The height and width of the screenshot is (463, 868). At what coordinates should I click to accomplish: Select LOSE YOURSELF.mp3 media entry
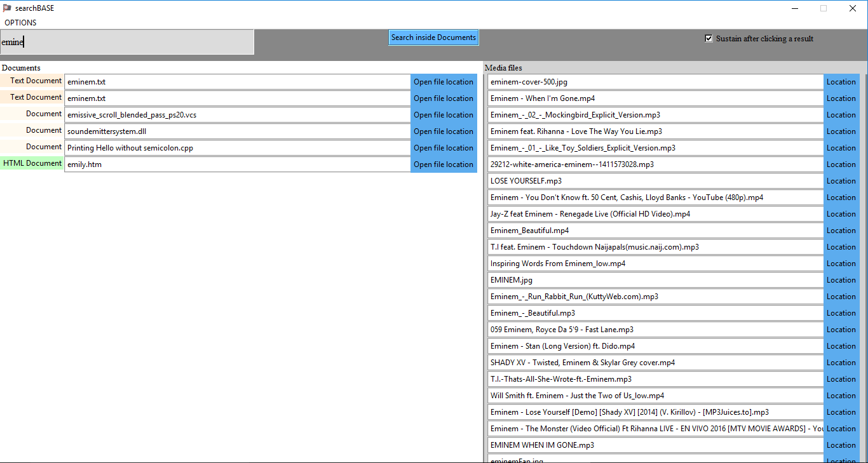click(656, 181)
